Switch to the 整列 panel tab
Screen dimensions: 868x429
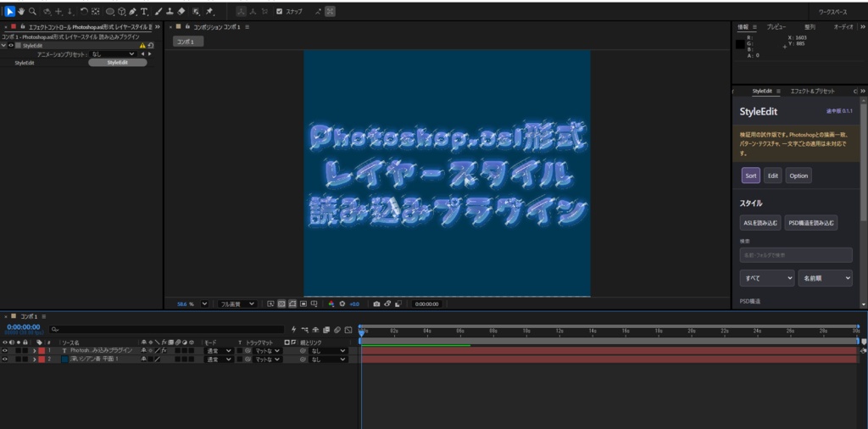[810, 27]
